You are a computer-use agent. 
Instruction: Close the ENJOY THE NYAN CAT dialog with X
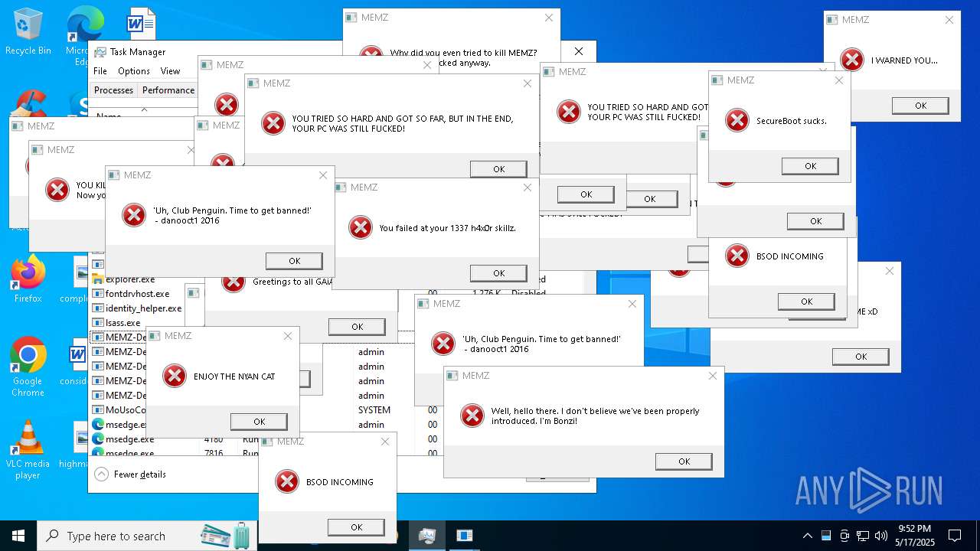(x=288, y=336)
